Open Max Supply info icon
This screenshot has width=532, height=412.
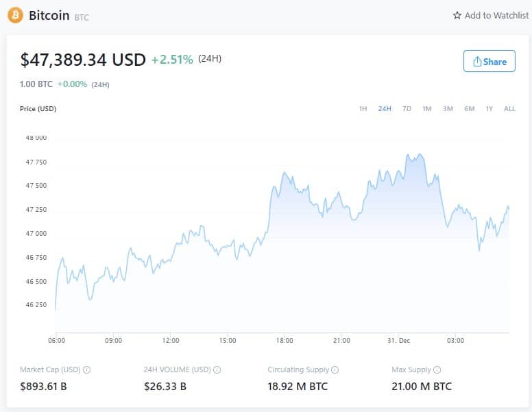click(437, 369)
